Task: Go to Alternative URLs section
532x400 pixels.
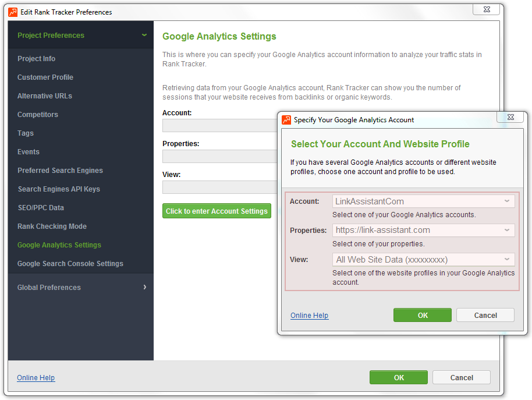Action: 45,96
